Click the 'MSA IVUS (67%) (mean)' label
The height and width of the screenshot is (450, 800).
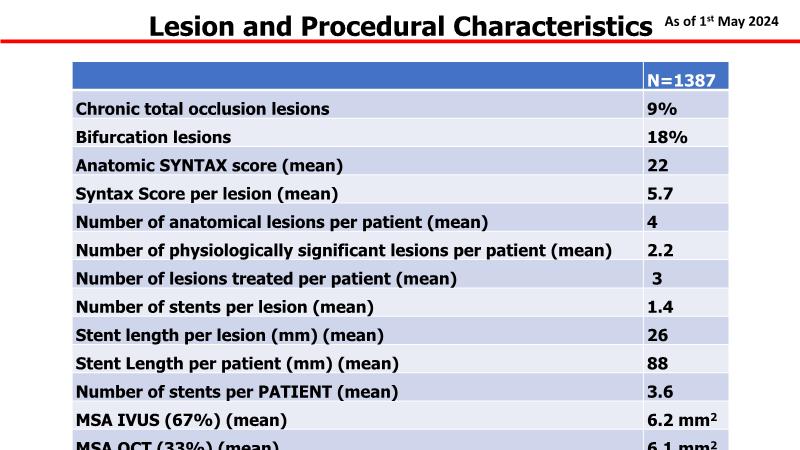point(182,419)
